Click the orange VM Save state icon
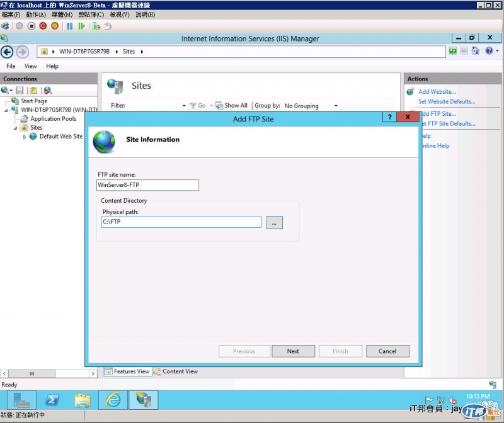Image resolution: width=504 pixels, height=423 pixels. click(x=55, y=26)
